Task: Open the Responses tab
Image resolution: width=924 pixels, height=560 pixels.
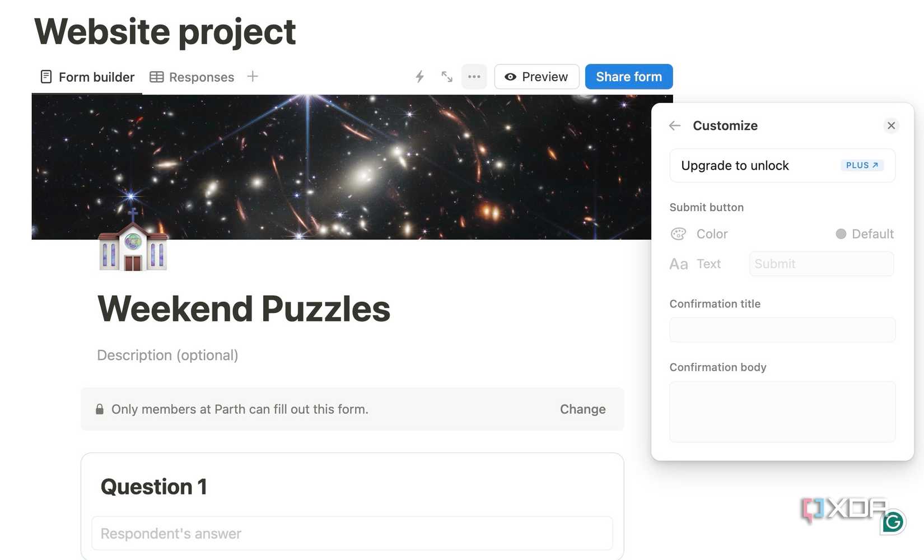Action: (x=192, y=77)
